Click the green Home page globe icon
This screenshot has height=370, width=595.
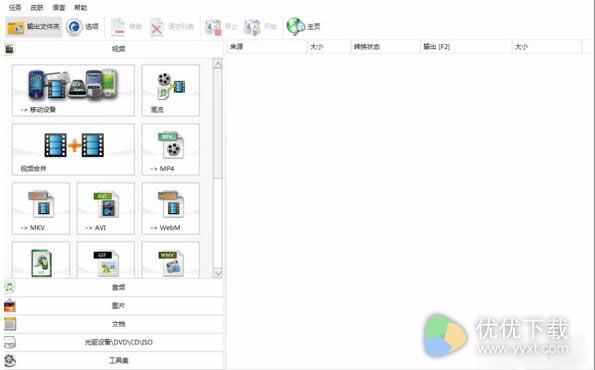pyautogui.click(x=295, y=27)
